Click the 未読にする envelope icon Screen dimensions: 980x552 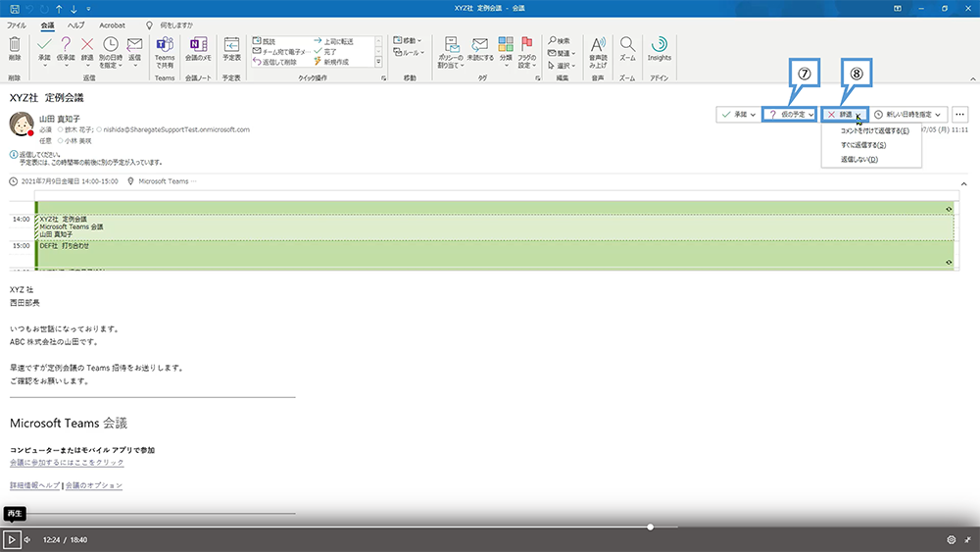[480, 44]
